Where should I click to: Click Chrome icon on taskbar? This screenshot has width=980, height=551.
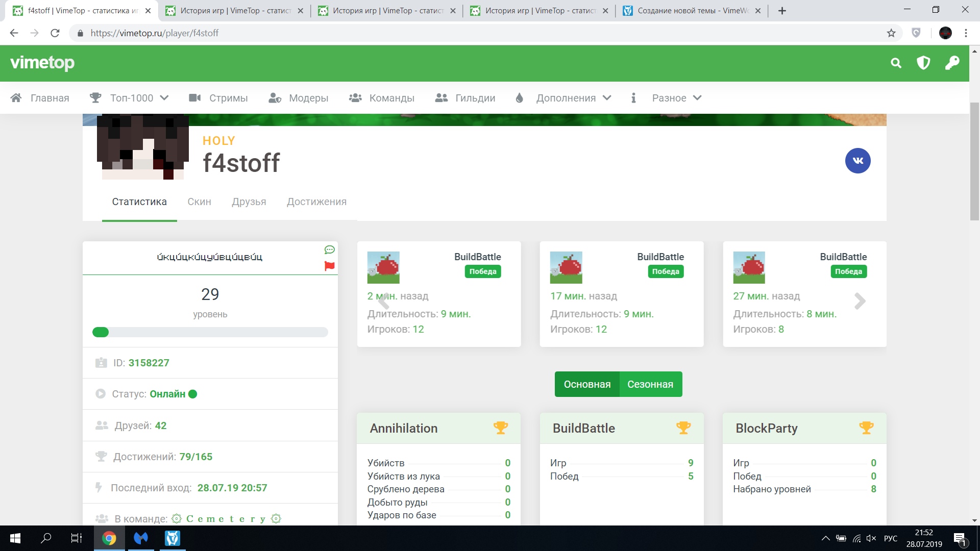(109, 538)
